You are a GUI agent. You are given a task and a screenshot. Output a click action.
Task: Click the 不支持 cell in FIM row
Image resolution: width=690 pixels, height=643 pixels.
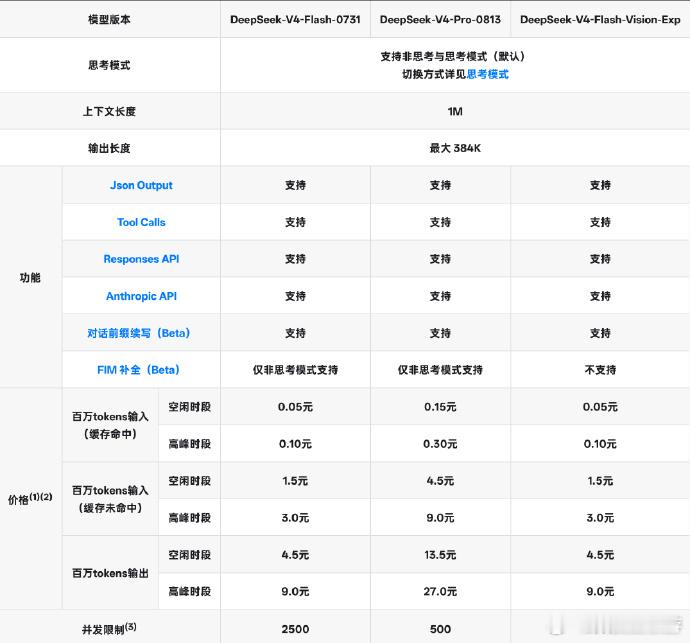click(x=600, y=370)
